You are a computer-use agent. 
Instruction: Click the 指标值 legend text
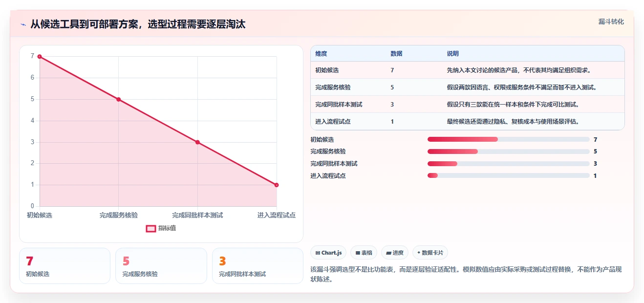(167, 228)
